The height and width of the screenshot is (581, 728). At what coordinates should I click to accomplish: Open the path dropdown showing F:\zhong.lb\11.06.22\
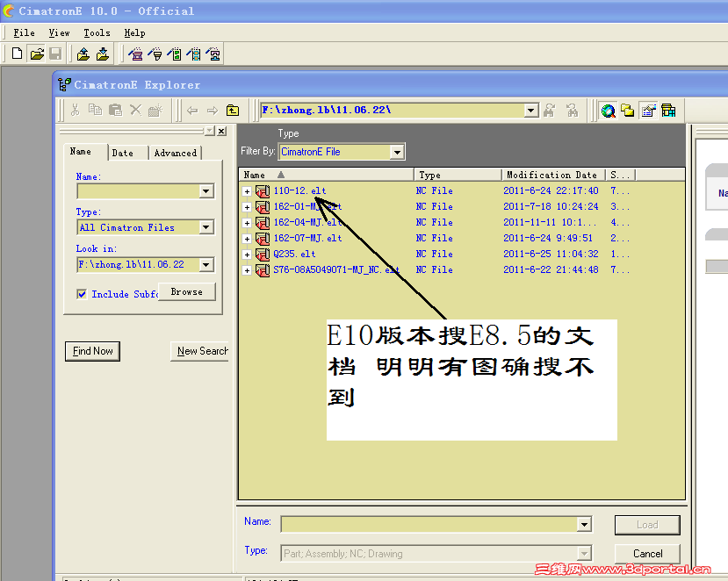[531, 111]
